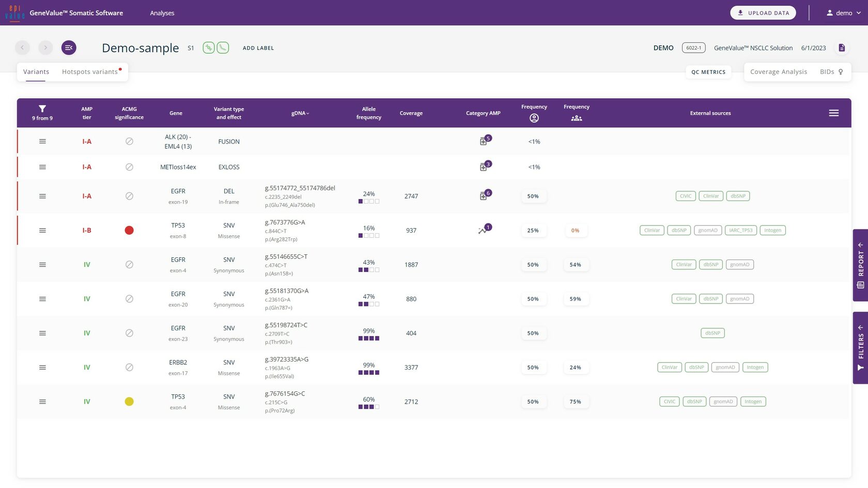The image size is (868, 488).
Task: Toggle ACMG status circle for METloss14ex row
Action: 129,167
